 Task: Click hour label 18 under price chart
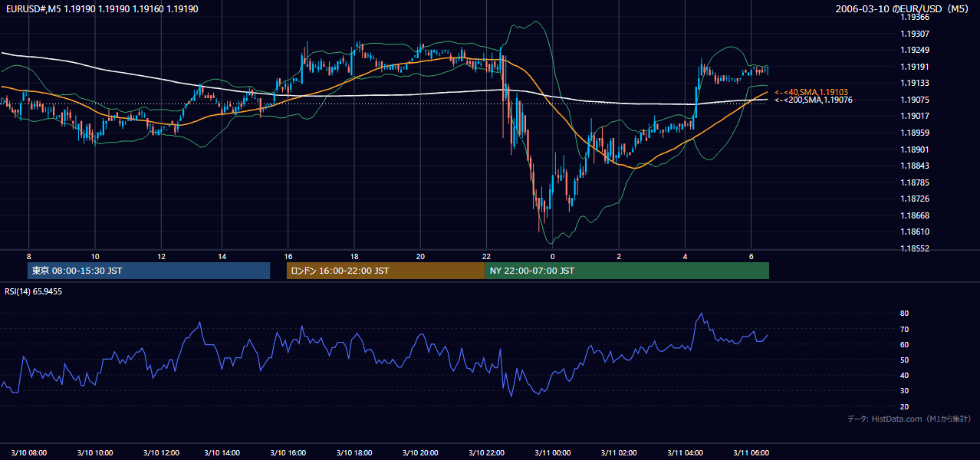354,256
